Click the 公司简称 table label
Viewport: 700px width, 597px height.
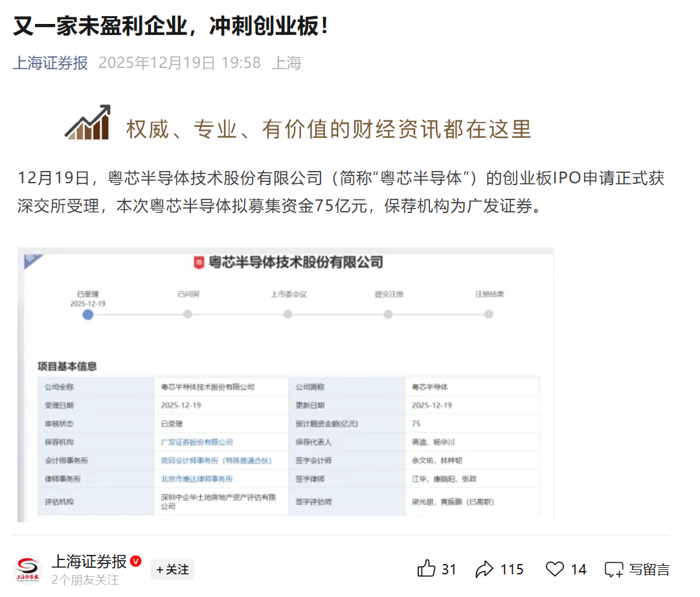310,387
